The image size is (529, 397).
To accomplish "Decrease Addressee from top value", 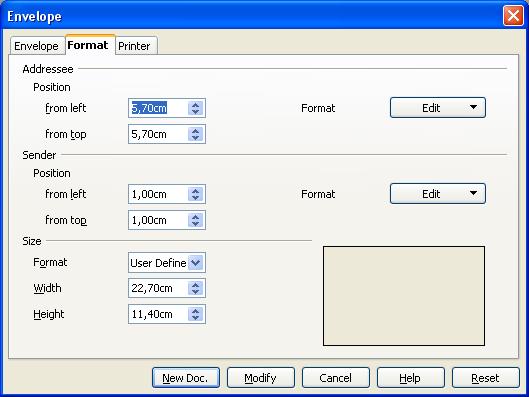I will point(196,138).
